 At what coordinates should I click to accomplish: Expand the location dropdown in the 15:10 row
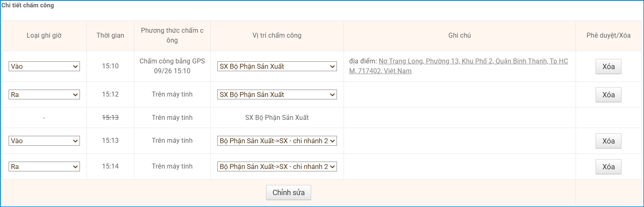277,66
